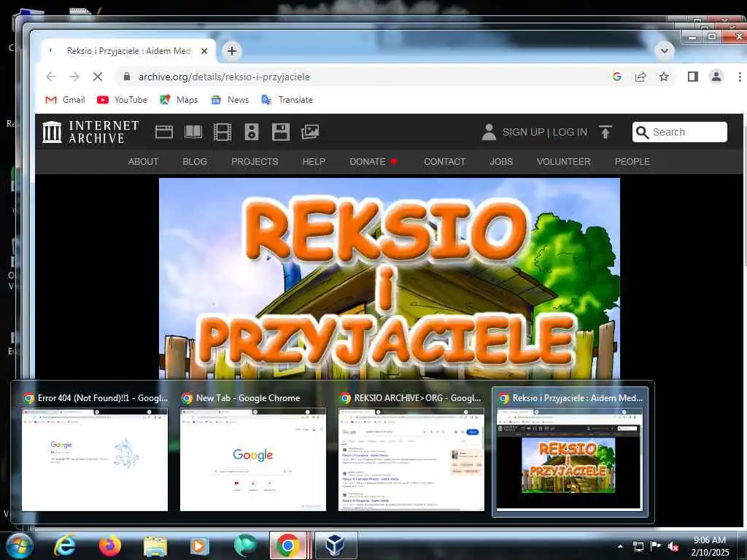Open the YouTube bookmark
Image resolution: width=747 pixels, height=560 pixels.
pos(122,100)
